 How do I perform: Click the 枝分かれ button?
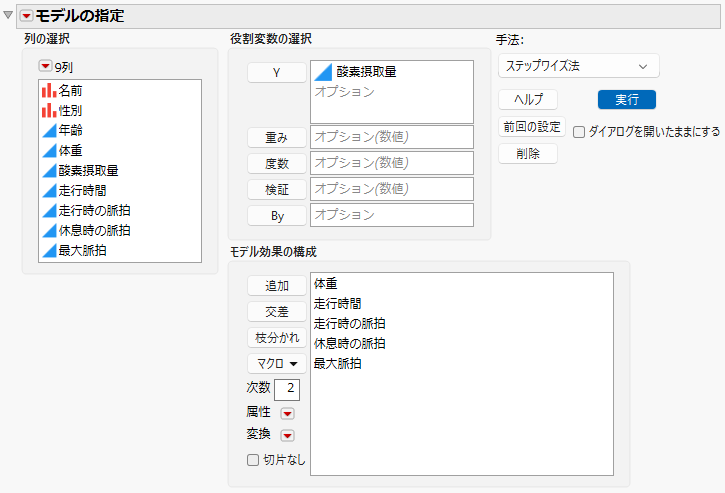point(276,337)
